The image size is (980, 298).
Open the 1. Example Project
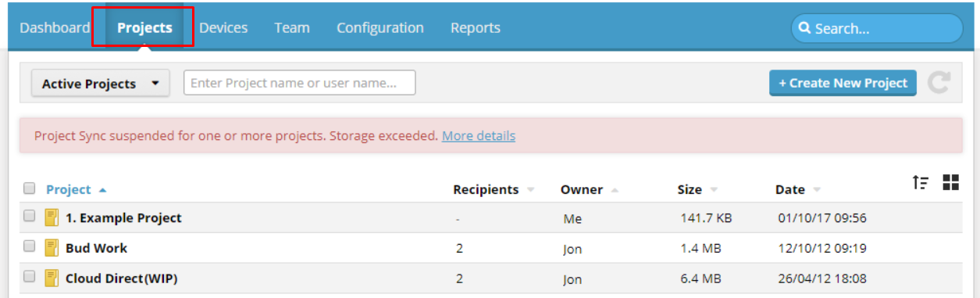123,218
